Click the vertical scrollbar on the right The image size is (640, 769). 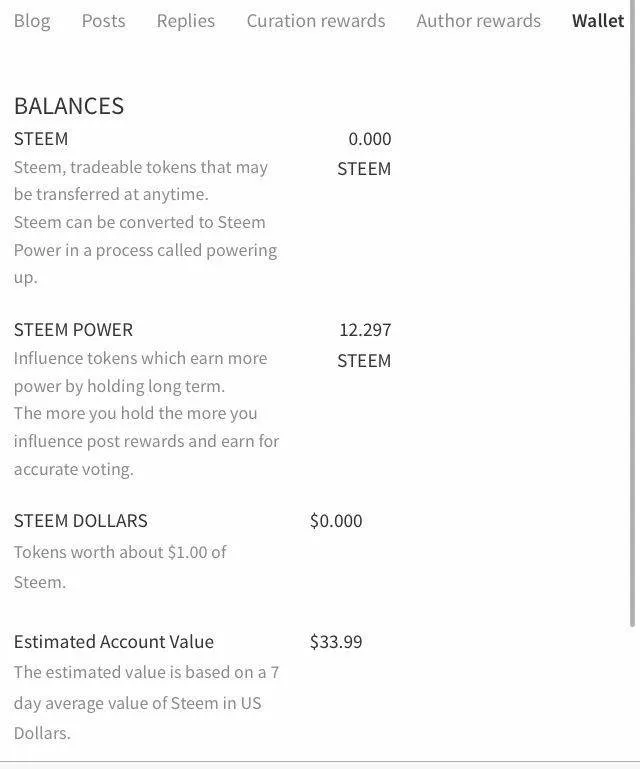632,314
